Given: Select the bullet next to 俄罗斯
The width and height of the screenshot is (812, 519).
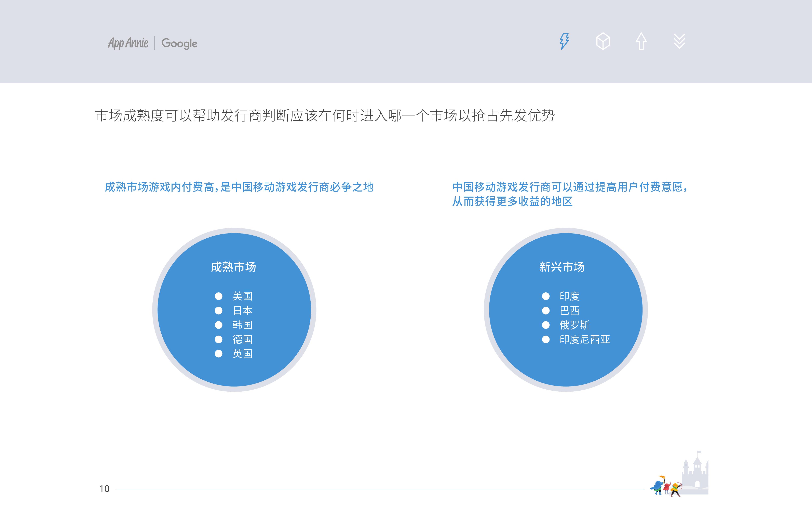Looking at the screenshot, I should 546,325.
